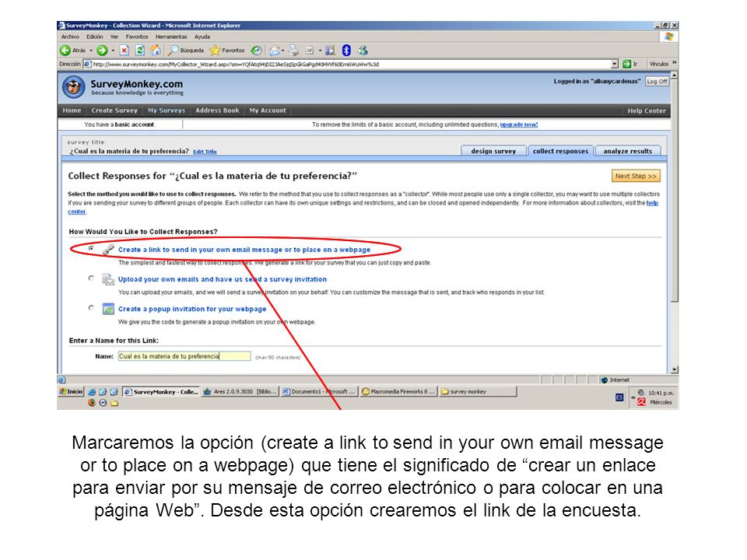Click the red antivirus tray icon

[641, 402]
